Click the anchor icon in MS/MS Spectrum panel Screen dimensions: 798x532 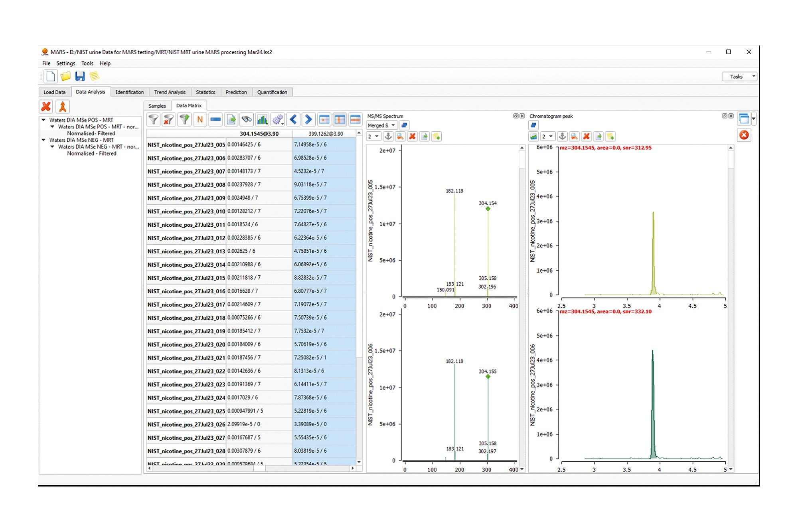pos(388,136)
